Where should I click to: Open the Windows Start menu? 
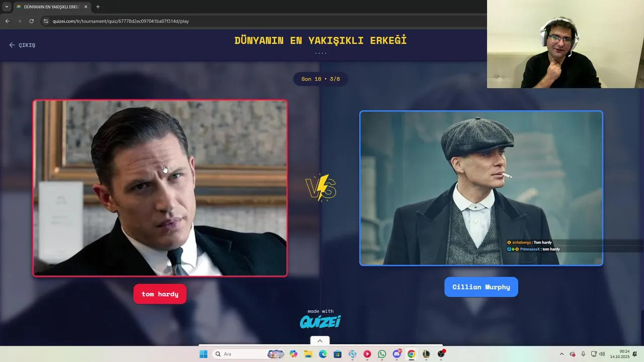coord(203,354)
